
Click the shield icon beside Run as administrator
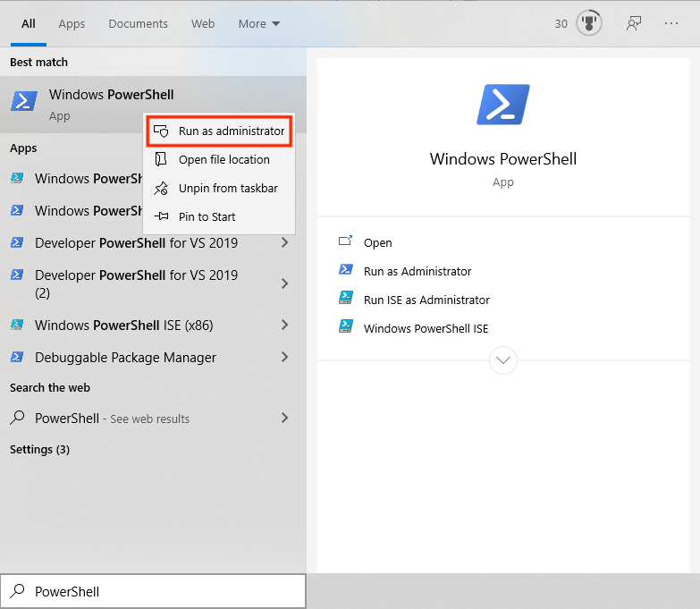point(161,131)
